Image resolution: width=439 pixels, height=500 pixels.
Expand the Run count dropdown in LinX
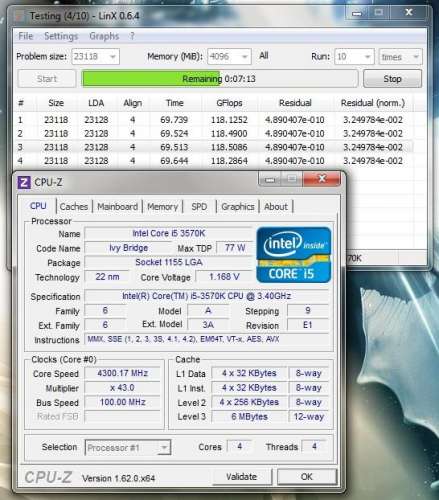point(367,57)
